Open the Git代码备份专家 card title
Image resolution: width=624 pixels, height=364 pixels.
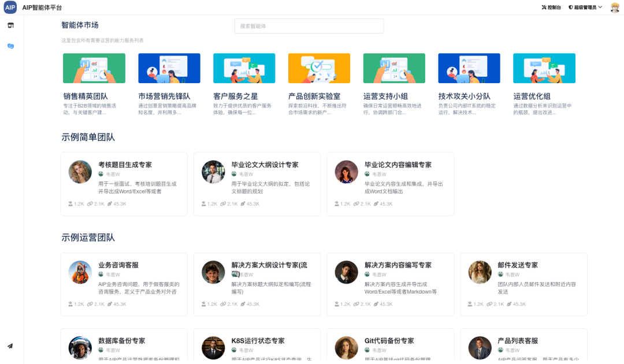389,341
